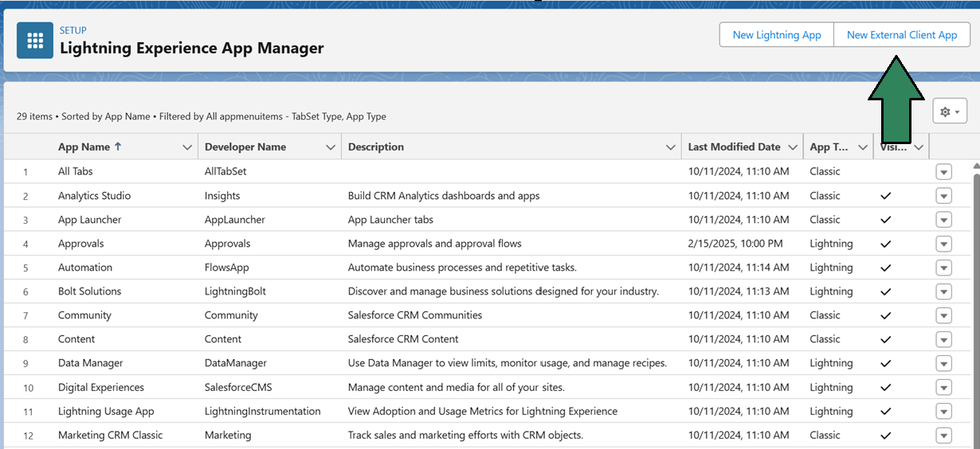
Task: Click 'App Launcher tabs' description cell
Action: [390, 219]
